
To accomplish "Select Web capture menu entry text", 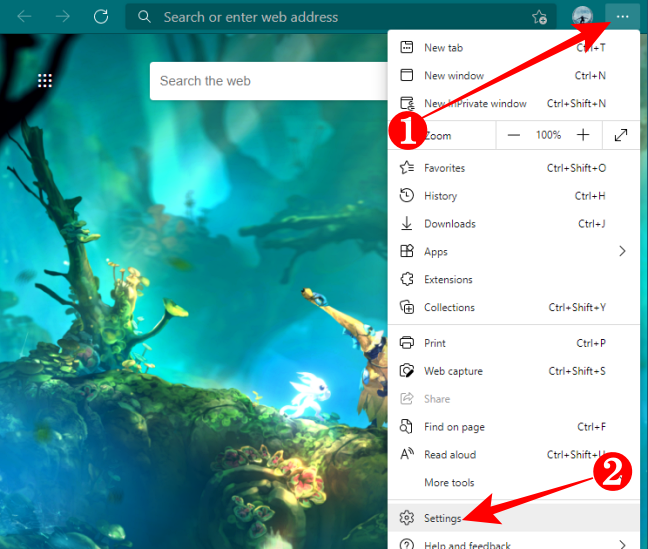I will tap(453, 371).
